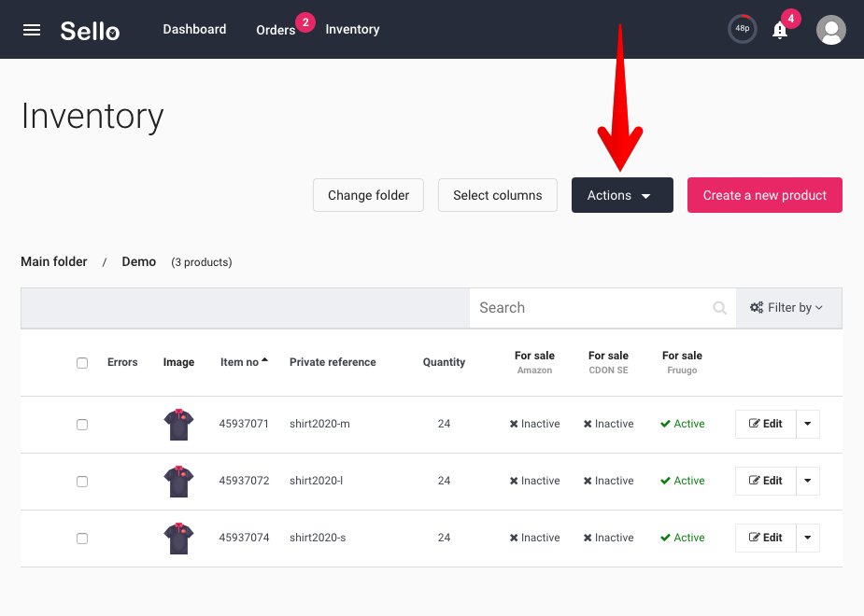
Task: Open the Orders menu
Action: coord(276,30)
